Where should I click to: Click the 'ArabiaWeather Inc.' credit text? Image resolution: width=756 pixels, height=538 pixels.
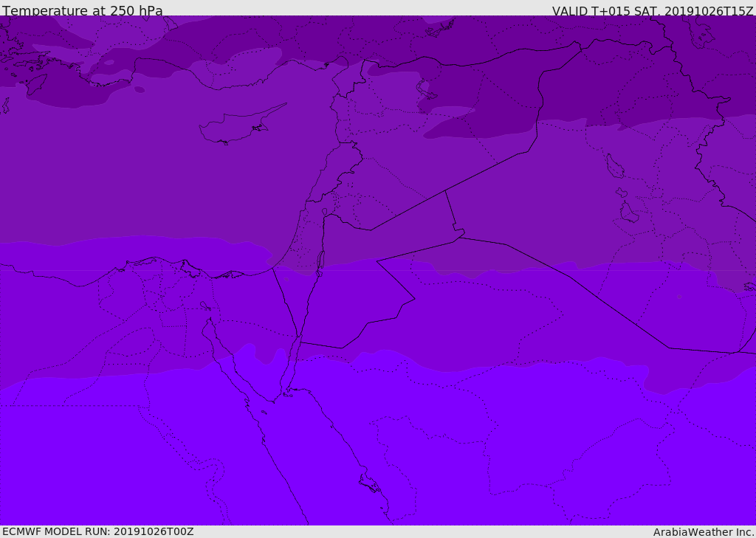point(704,532)
